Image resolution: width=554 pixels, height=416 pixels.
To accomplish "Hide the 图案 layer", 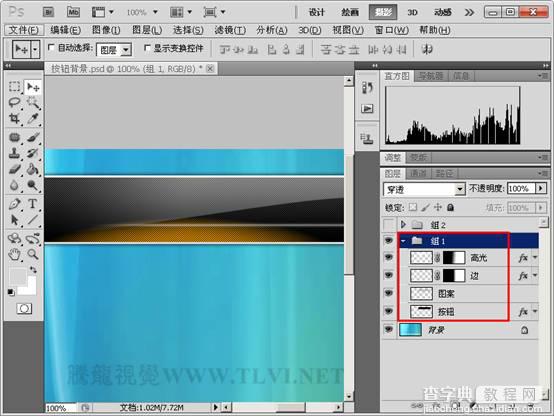I will click(389, 293).
